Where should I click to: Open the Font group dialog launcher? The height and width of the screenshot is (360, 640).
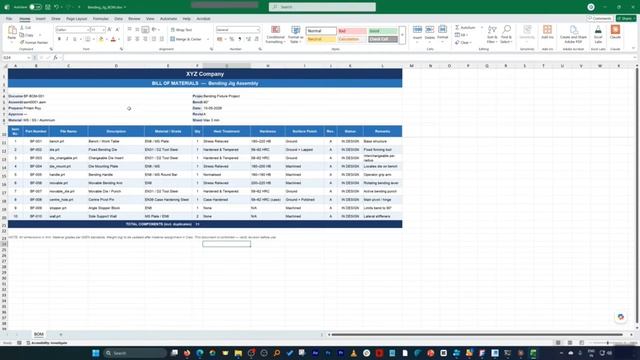coord(121,49)
